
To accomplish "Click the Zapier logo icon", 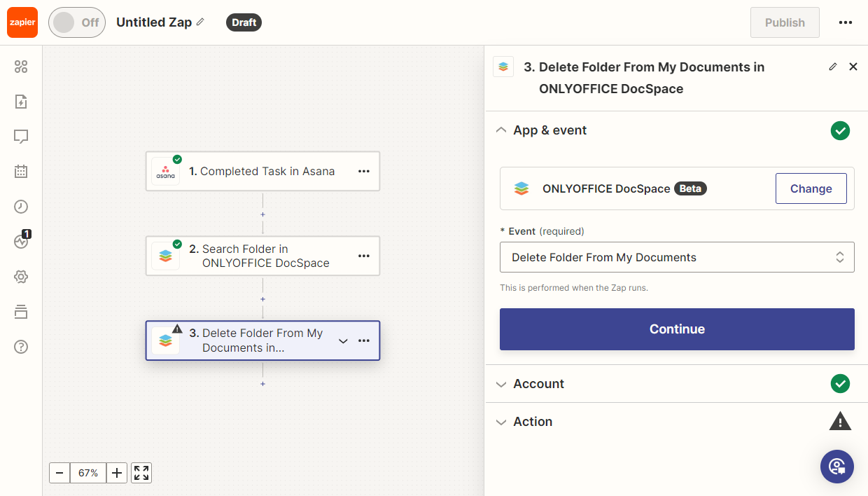I will tap(22, 22).
